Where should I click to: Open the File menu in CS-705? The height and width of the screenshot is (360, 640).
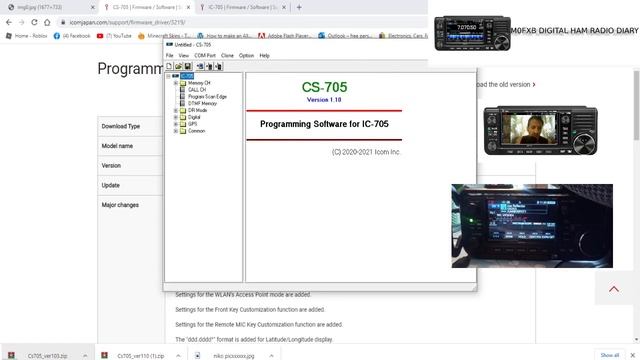tap(169, 56)
